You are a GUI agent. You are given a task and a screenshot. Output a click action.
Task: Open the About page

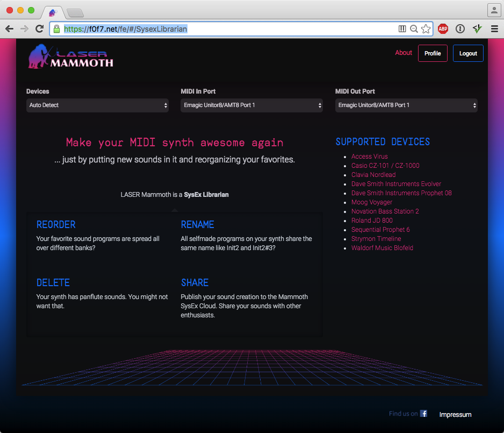point(404,53)
